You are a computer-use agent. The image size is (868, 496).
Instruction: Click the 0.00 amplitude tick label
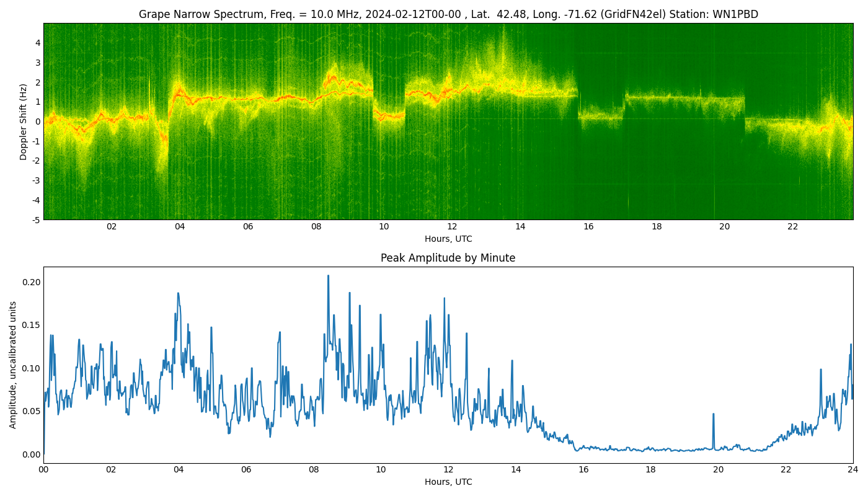pos(31,454)
